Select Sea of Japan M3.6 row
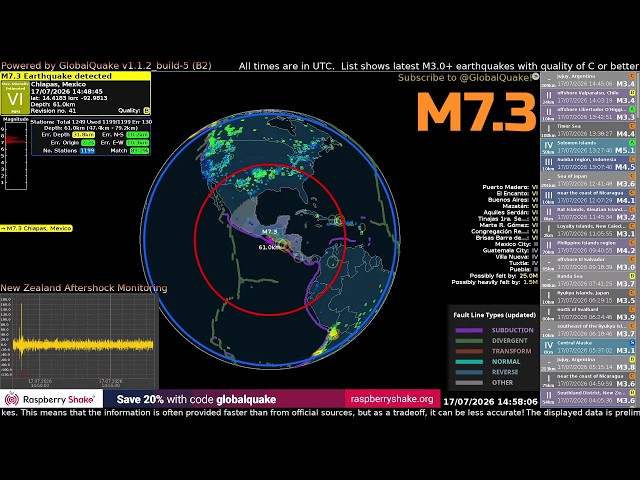640x480 pixels. click(588, 180)
